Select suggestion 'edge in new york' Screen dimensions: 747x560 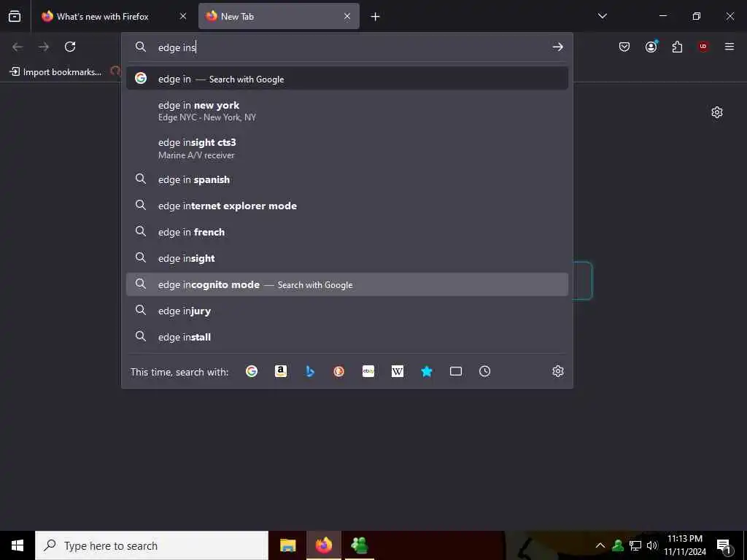(x=347, y=111)
